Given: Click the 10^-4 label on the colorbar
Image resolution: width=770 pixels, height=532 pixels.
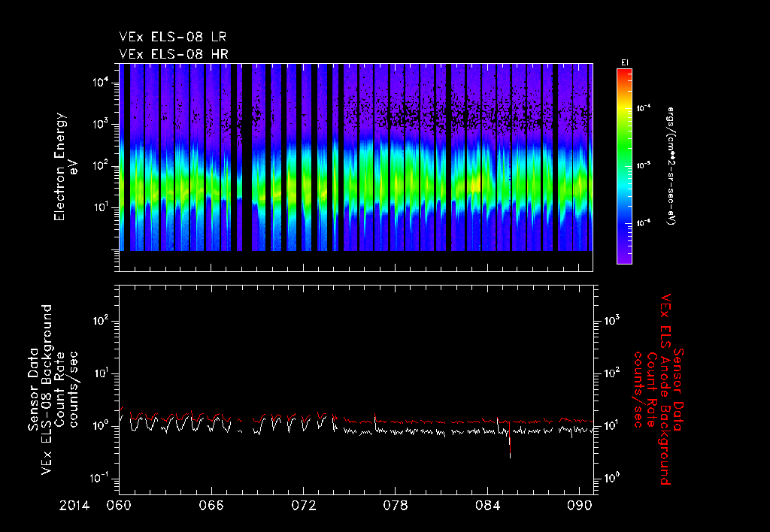Looking at the screenshot, I should point(644,108).
